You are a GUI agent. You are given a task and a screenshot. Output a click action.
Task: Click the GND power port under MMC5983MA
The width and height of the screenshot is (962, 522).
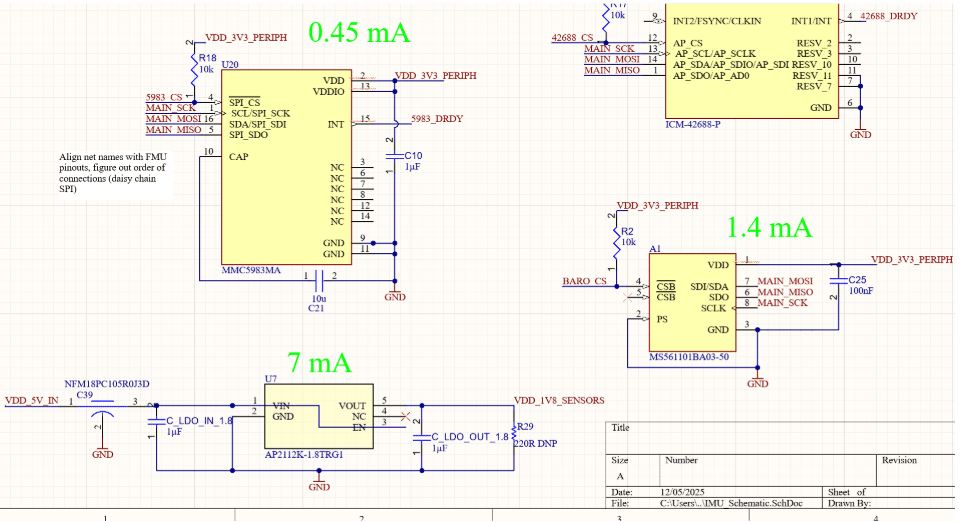pyautogui.click(x=394, y=293)
